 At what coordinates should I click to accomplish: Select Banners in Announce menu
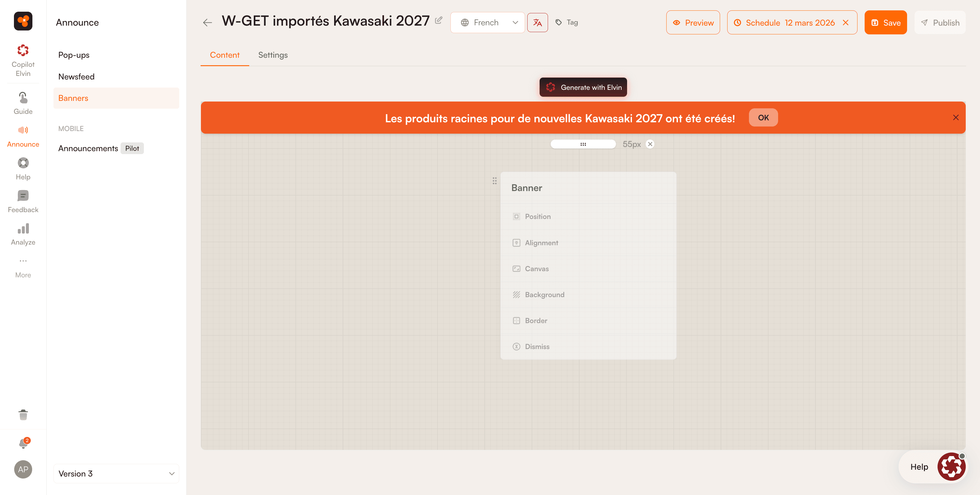[116, 98]
